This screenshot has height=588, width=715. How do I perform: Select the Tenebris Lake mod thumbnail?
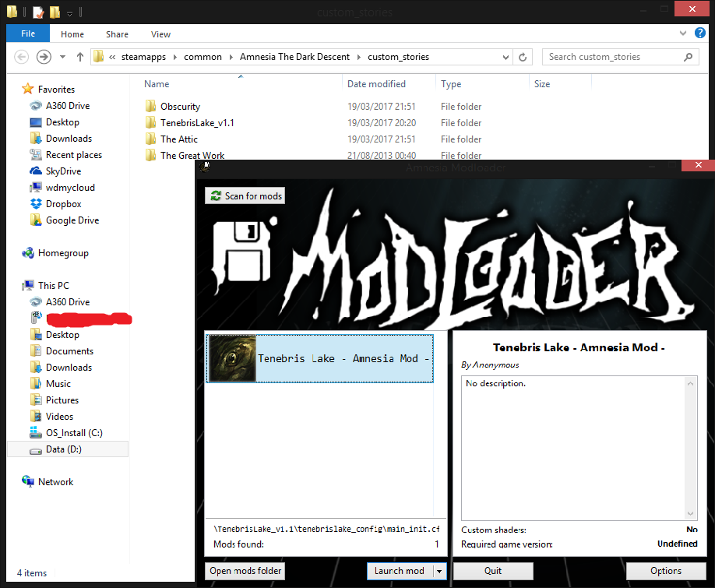pyautogui.click(x=232, y=359)
